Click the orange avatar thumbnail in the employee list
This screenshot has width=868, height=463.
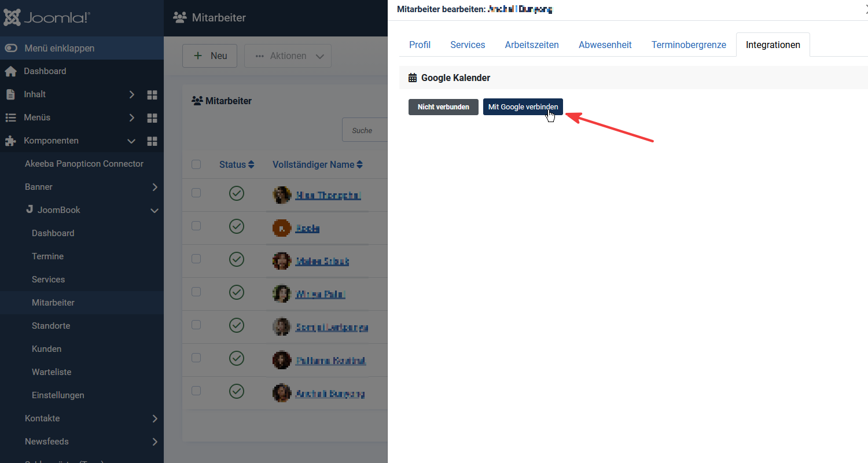tap(282, 228)
